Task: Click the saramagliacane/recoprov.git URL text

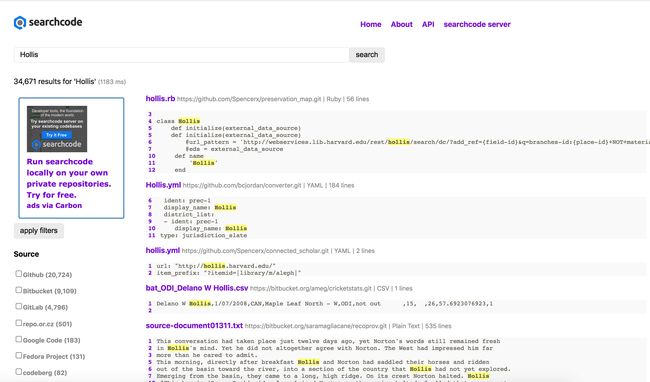Action: (x=315, y=326)
